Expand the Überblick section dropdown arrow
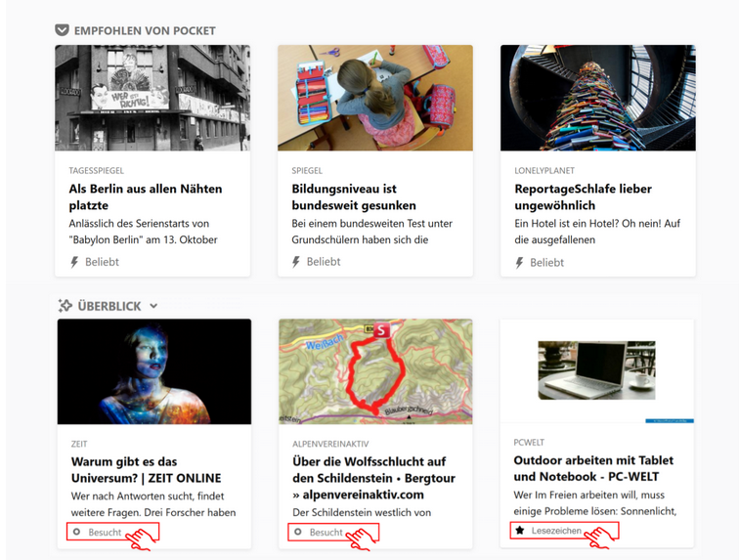739x560 pixels. (x=153, y=306)
